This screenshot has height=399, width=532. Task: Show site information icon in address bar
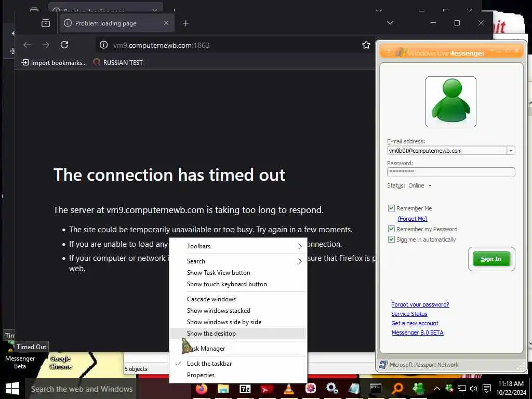tap(104, 45)
